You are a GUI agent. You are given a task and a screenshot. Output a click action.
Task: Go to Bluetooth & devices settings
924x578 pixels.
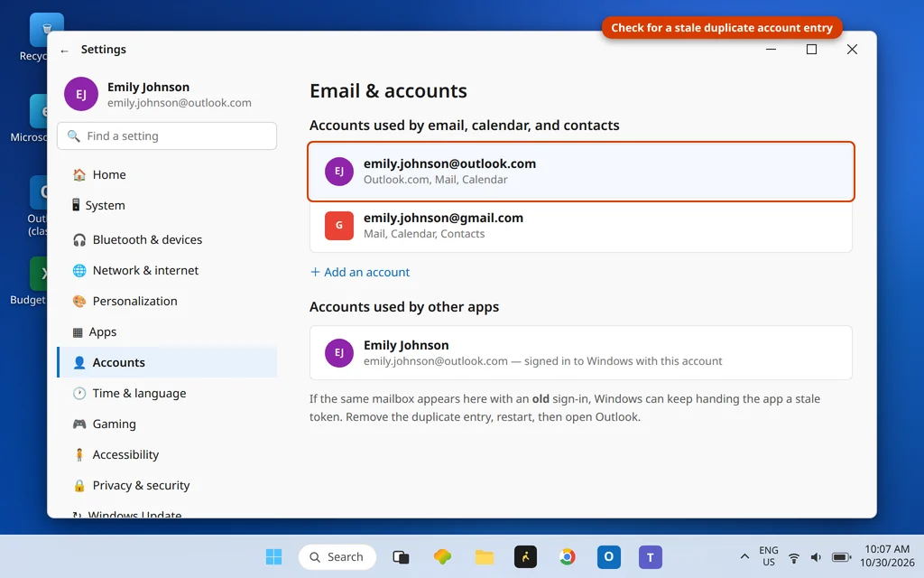(x=167, y=239)
